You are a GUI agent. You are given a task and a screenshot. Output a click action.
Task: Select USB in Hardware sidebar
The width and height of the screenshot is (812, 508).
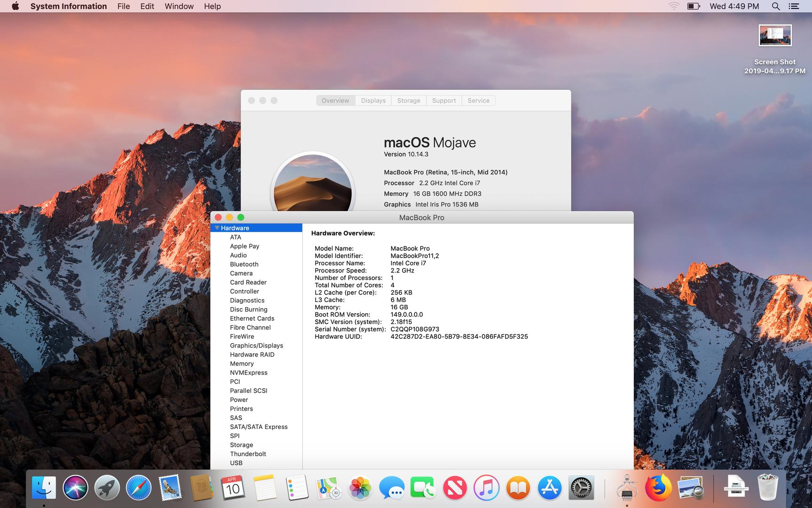[x=236, y=463]
